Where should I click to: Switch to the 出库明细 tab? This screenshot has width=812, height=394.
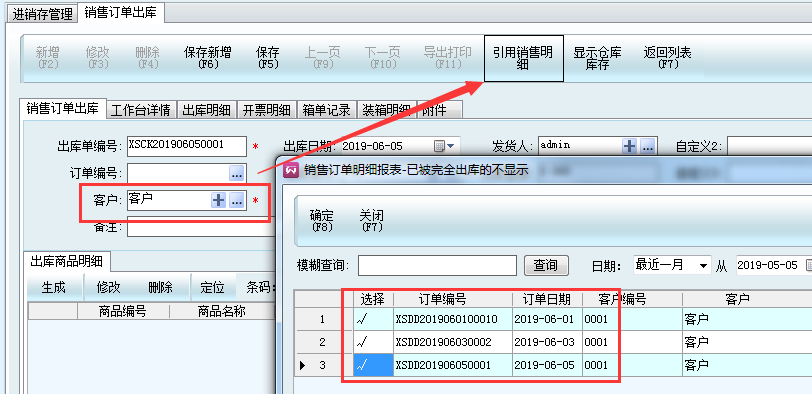207,110
